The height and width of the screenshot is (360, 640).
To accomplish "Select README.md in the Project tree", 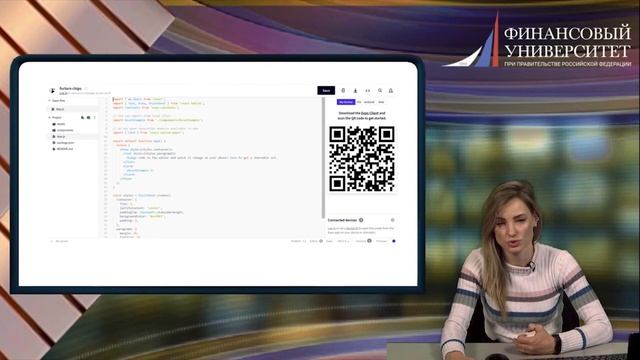I will [63, 149].
